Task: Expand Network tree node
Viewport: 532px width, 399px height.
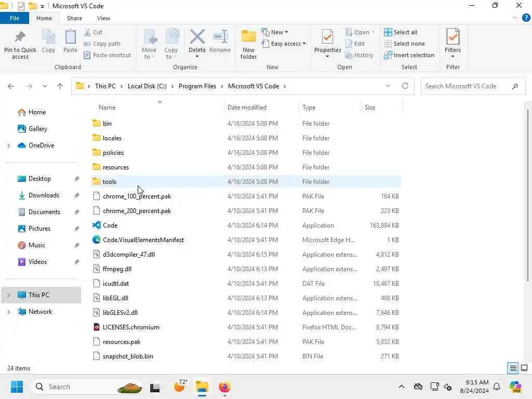Action: pyautogui.click(x=8, y=312)
